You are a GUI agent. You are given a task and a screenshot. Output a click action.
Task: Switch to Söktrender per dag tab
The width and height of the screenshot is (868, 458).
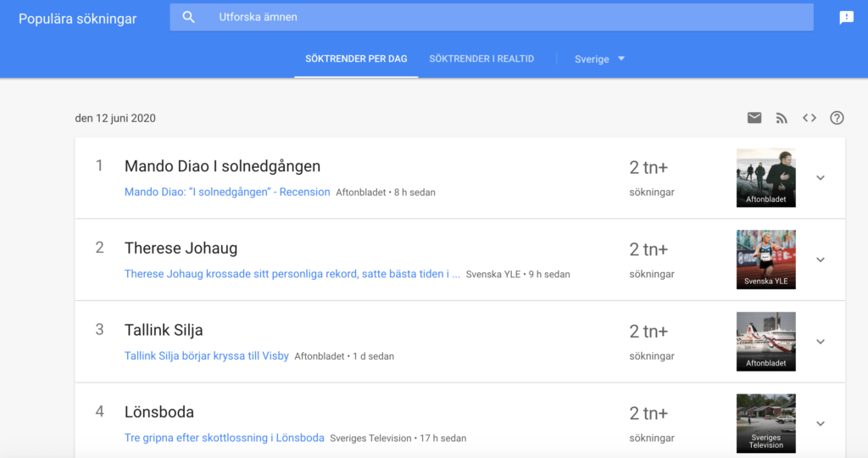pyautogui.click(x=356, y=59)
